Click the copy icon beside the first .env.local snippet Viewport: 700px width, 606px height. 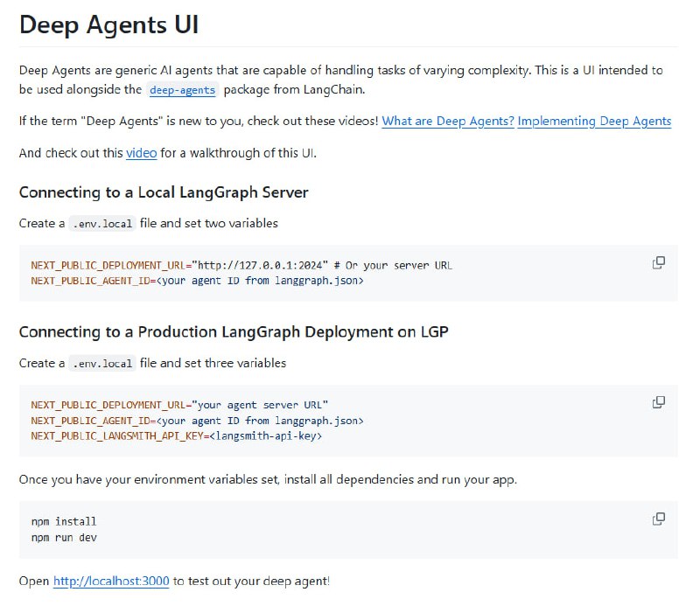click(657, 261)
